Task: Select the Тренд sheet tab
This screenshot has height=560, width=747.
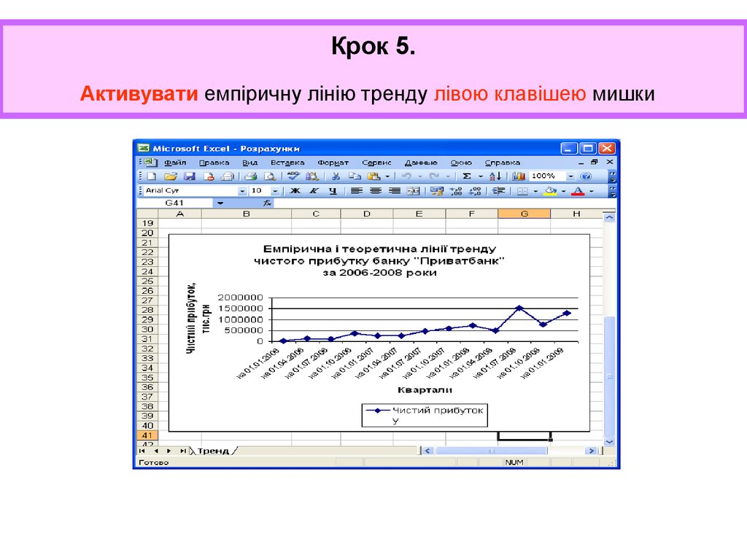Action: click(x=213, y=451)
